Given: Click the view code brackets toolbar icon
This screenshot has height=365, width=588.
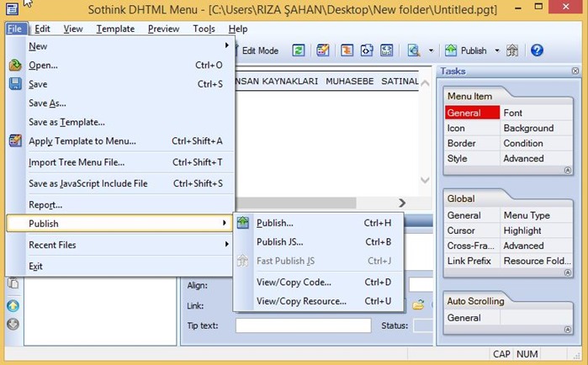Looking at the screenshot, I should 367,50.
